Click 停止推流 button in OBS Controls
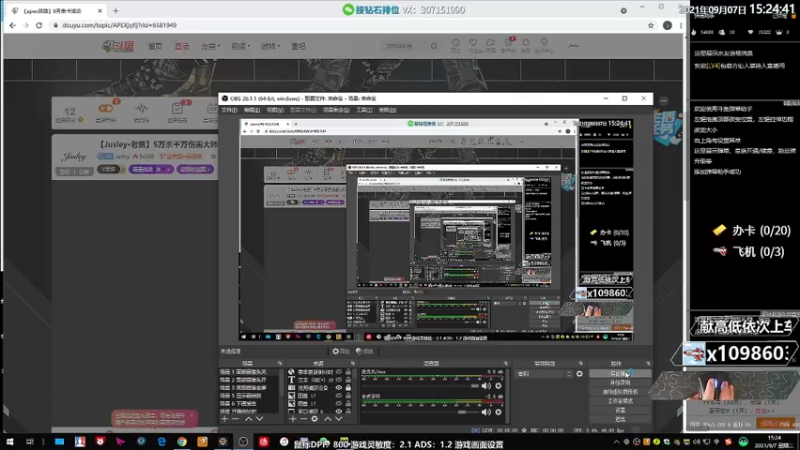The width and height of the screenshot is (800, 450). [x=620, y=373]
